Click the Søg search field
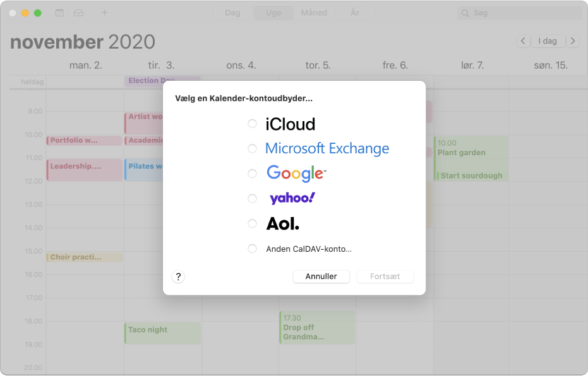 tap(519, 13)
